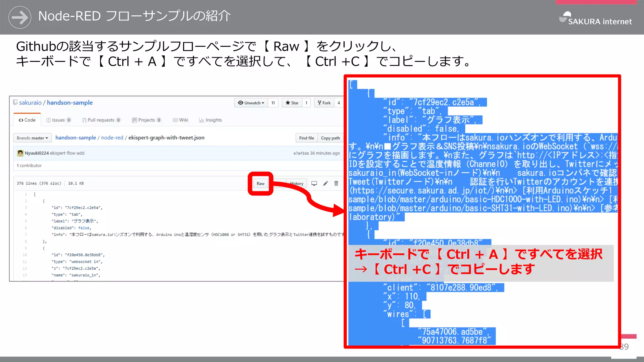Click the "name": "sakuraio_in" code line
644x362 pixels.
pos(76,275)
